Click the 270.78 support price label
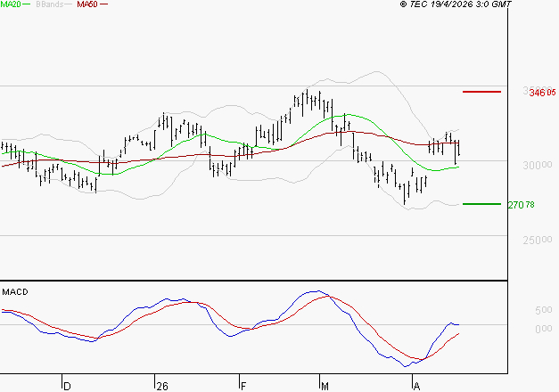Screen dimensions: 559x392 pyautogui.click(x=521, y=205)
